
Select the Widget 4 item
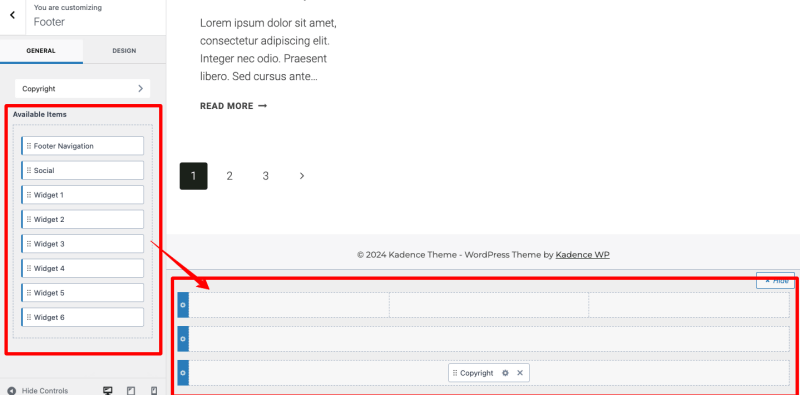pos(83,268)
